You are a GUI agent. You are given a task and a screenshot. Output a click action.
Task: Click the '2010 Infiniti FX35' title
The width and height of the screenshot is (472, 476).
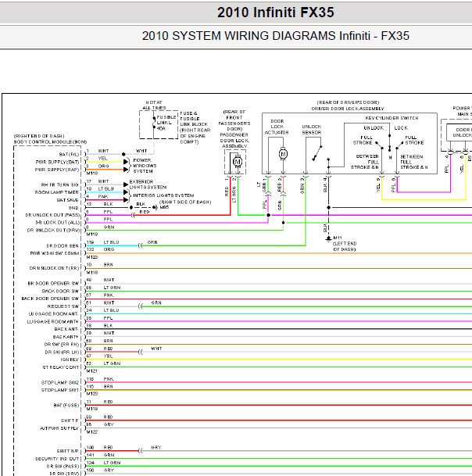click(x=275, y=13)
